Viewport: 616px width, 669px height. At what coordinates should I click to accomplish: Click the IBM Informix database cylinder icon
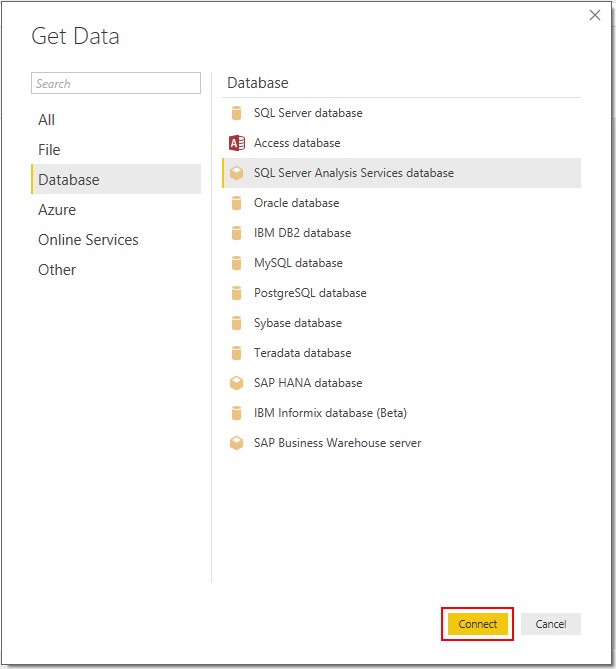[x=236, y=413]
